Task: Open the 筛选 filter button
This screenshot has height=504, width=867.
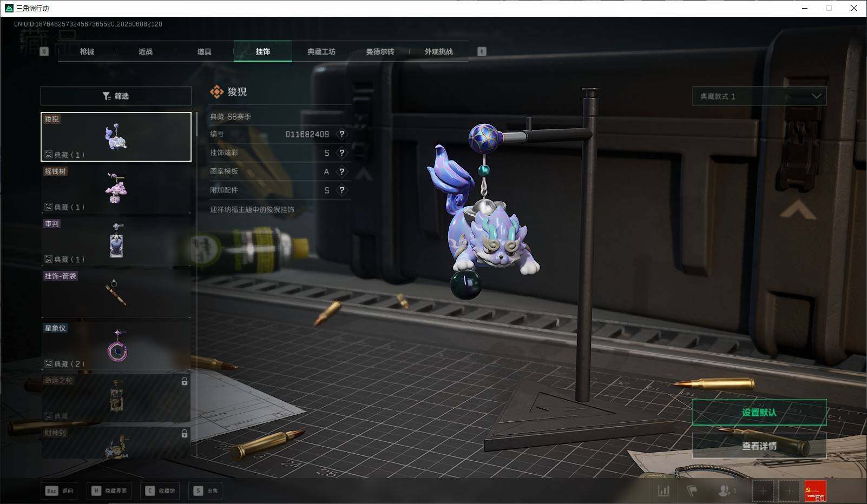Action: [116, 96]
